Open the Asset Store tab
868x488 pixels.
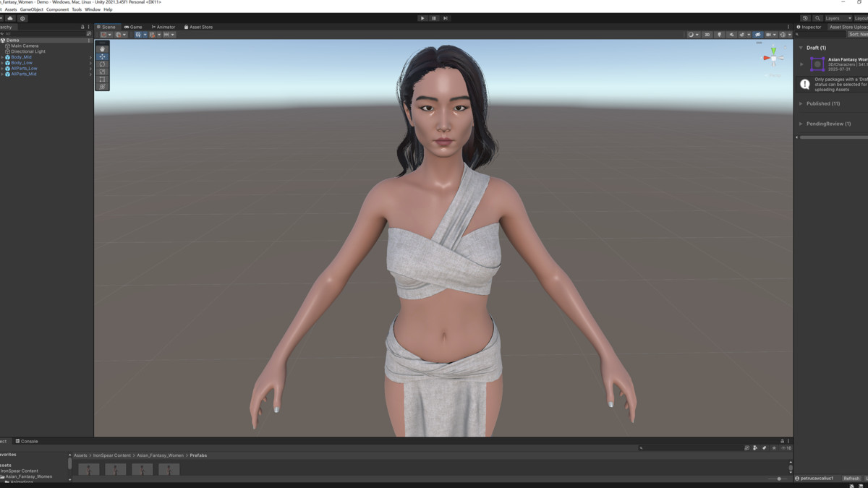coord(199,27)
